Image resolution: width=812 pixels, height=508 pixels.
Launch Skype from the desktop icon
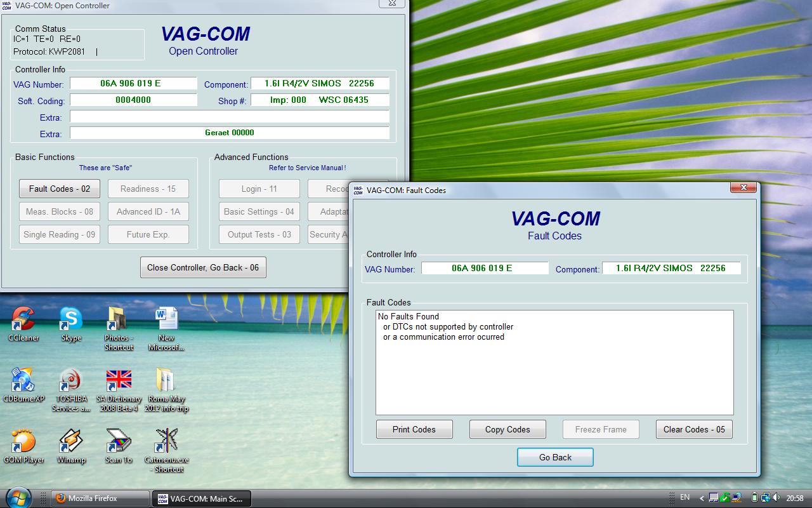pos(71,319)
